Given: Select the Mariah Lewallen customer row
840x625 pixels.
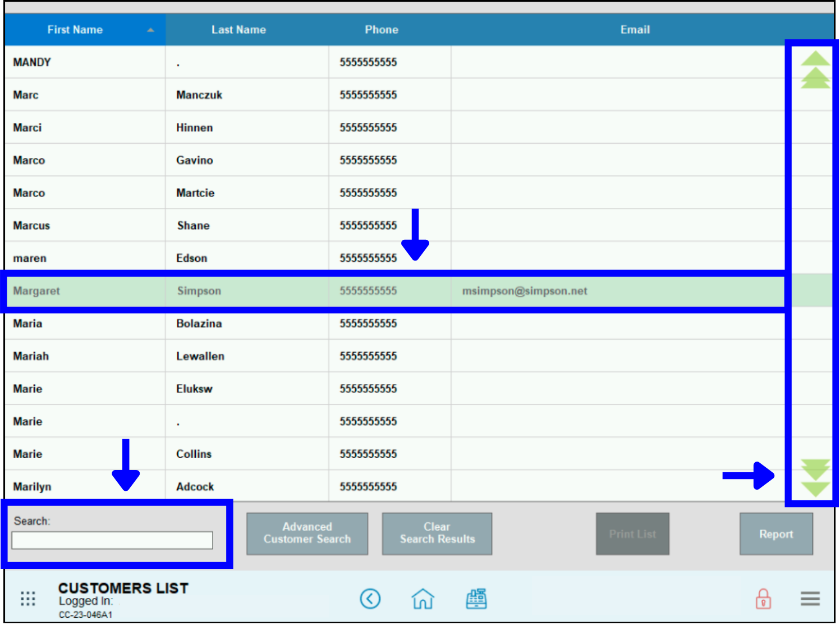Looking at the screenshot, I should pyautogui.click(x=337, y=356).
